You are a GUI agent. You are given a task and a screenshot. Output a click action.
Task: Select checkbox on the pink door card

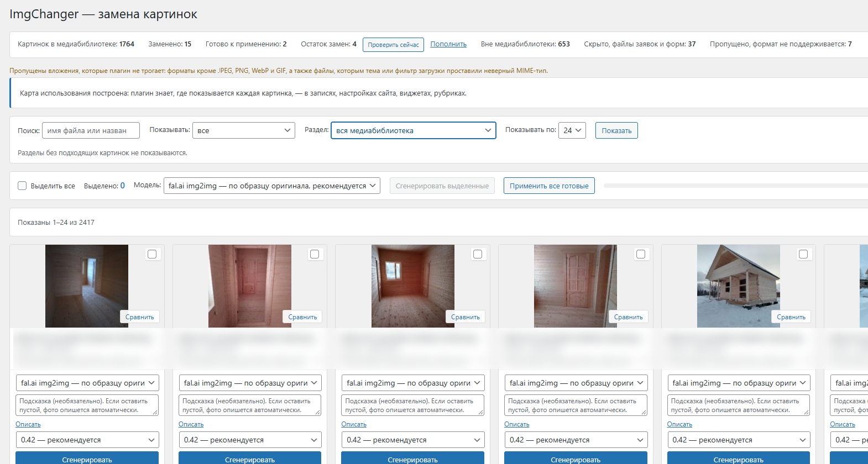pos(315,254)
